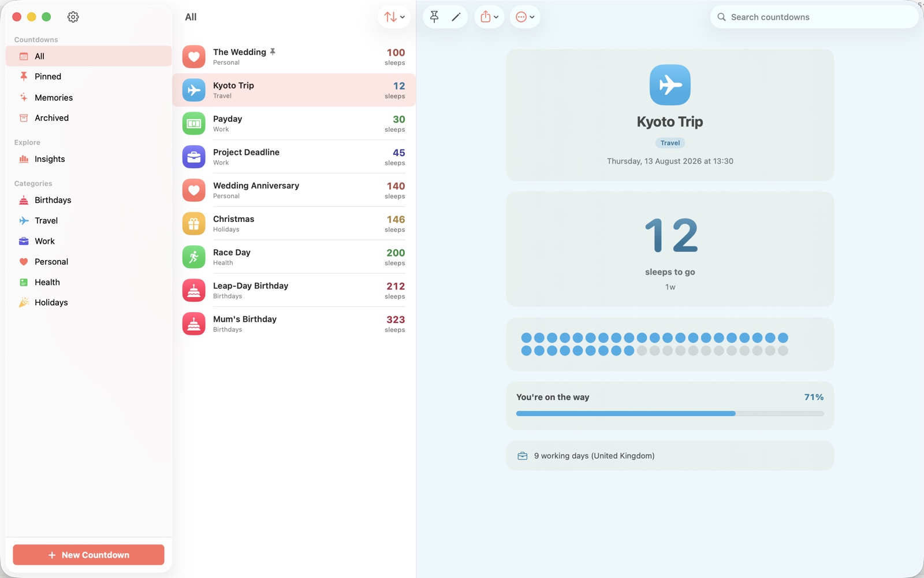
Task: Open settings gear in sidebar header
Action: click(x=73, y=17)
